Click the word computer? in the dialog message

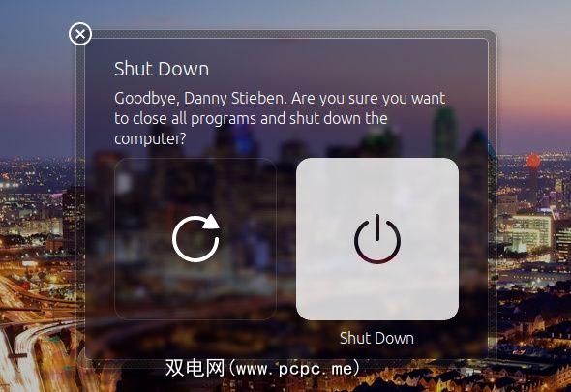[x=150, y=138]
